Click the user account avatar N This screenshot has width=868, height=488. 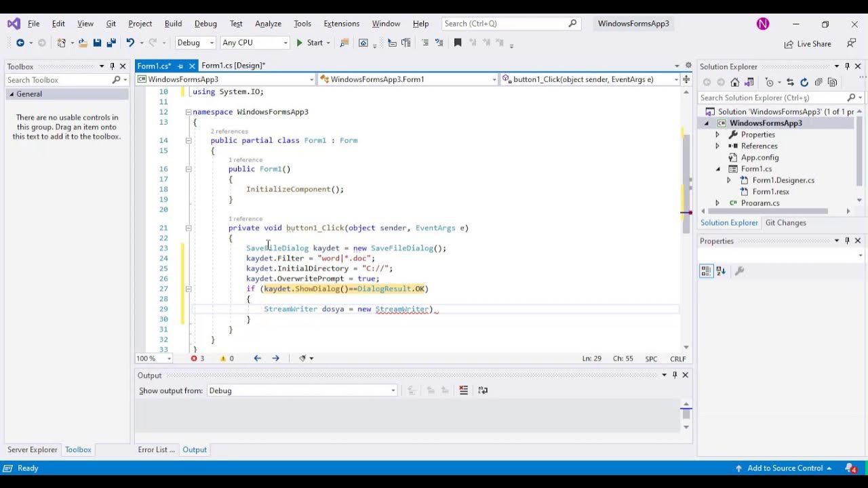coord(763,24)
